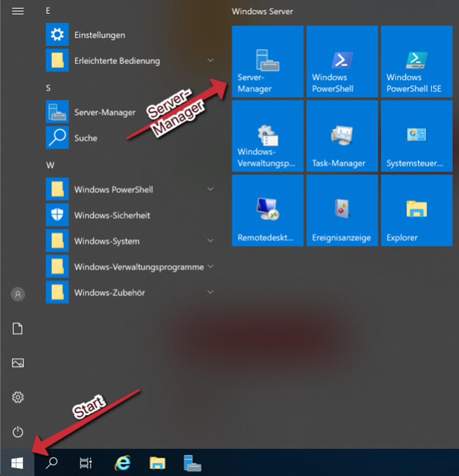Click the Start button on the taskbar
Screen dimensions: 459x476
17,463
